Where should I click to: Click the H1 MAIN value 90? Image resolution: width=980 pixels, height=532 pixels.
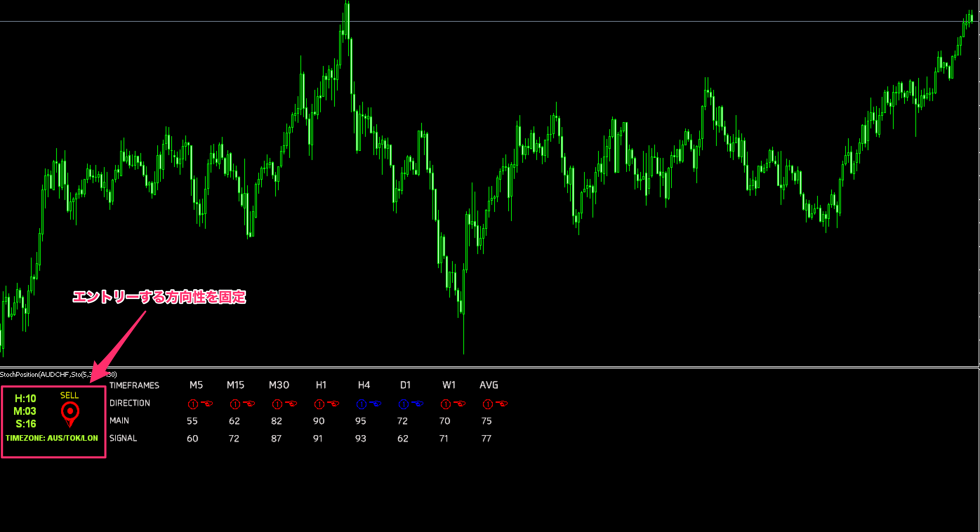[x=319, y=421]
